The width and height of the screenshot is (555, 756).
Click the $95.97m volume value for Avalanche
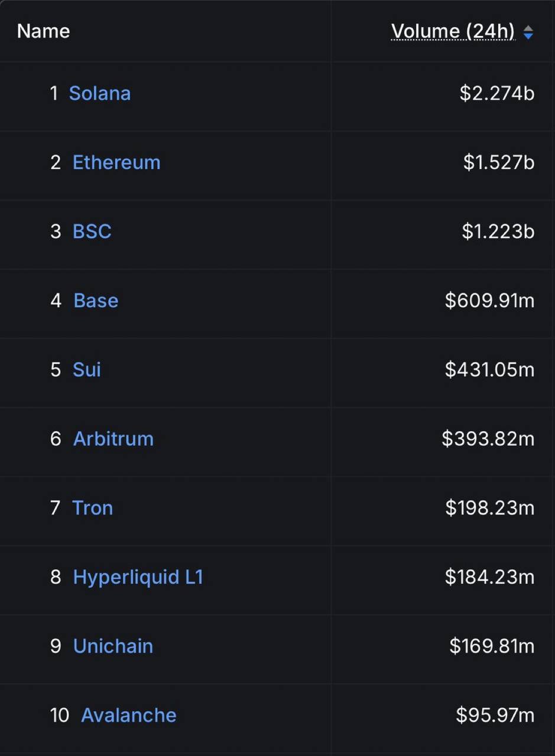pos(495,715)
